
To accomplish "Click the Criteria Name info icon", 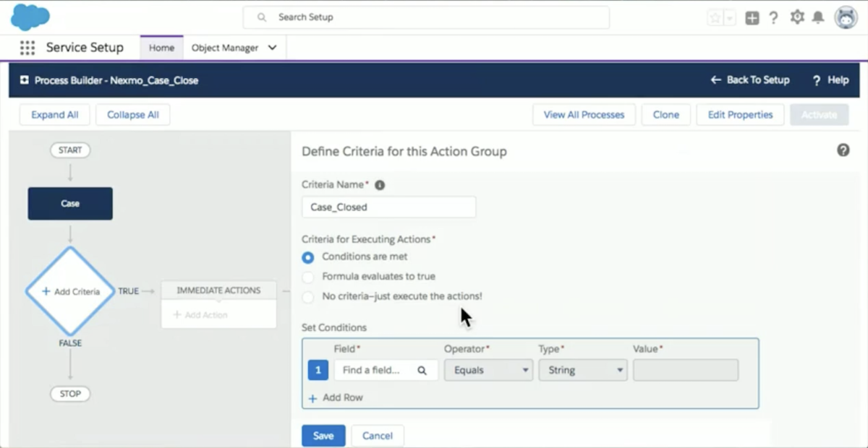I will click(380, 185).
